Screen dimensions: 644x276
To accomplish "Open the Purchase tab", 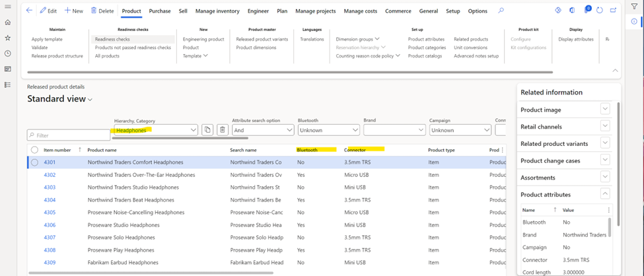I will pos(160,11).
